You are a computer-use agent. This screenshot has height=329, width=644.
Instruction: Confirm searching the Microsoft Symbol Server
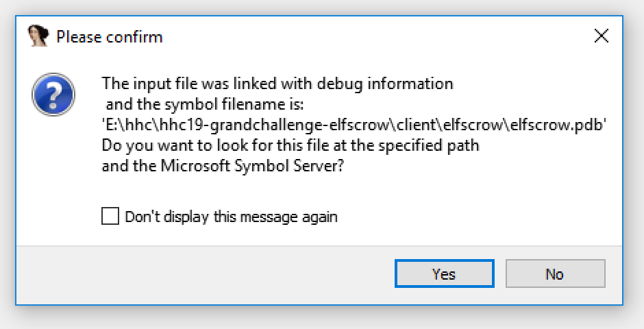[444, 273]
